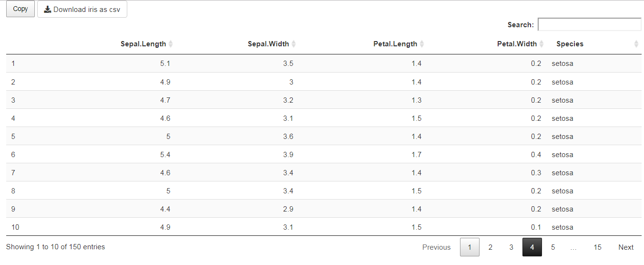Viewport: 644px width, 265px height.
Task: Sort by Species column header
Action: [570, 44]
